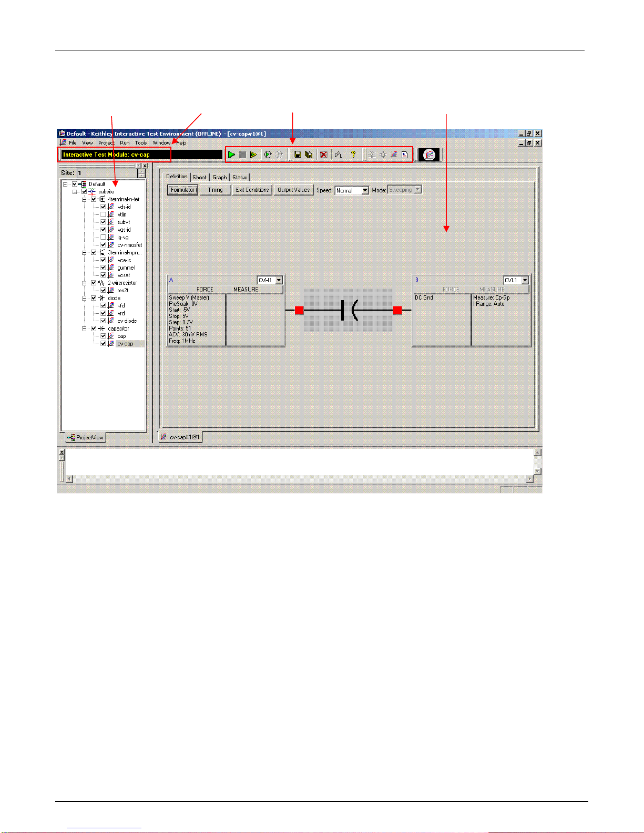Click the add new UTM document toolbar icon
The width and height of the screenshot is (644, 833).
click(x=404, y=155)
